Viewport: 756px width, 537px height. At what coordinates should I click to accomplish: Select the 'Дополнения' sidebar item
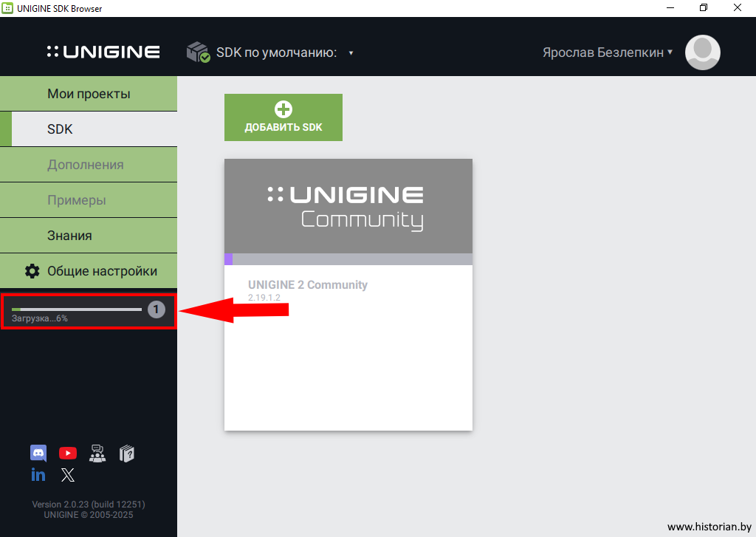click(89, 165)
